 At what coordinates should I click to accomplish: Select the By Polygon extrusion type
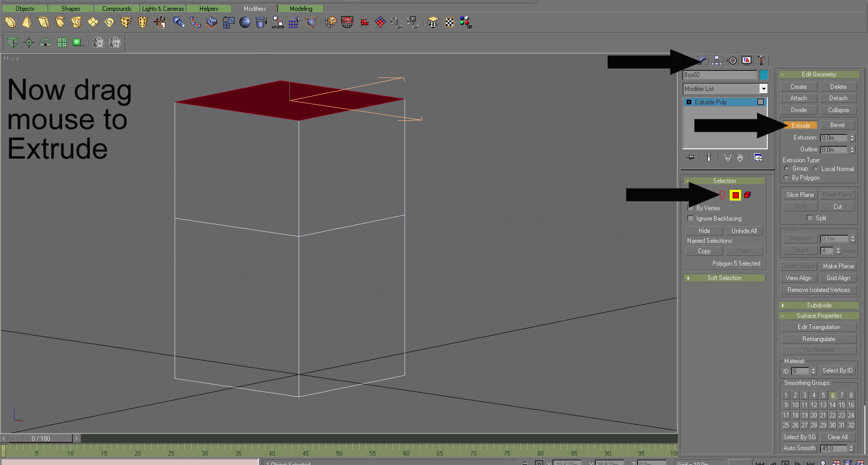pos(786,178)
